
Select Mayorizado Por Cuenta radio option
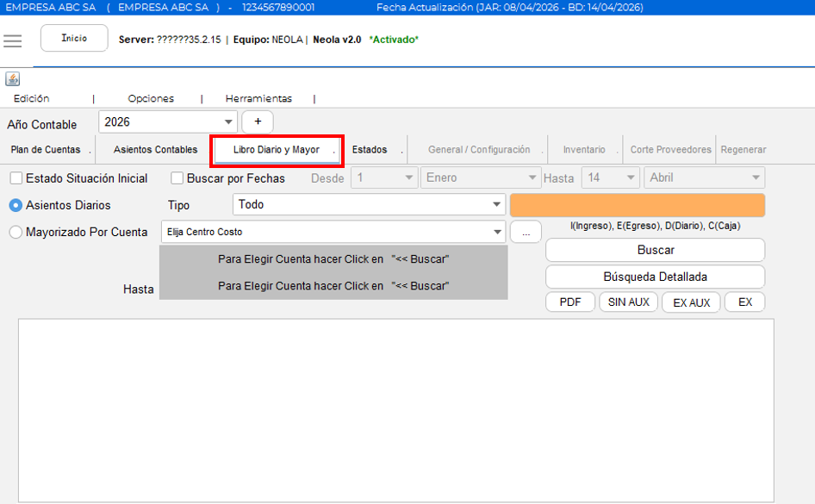tap(16, 233)
